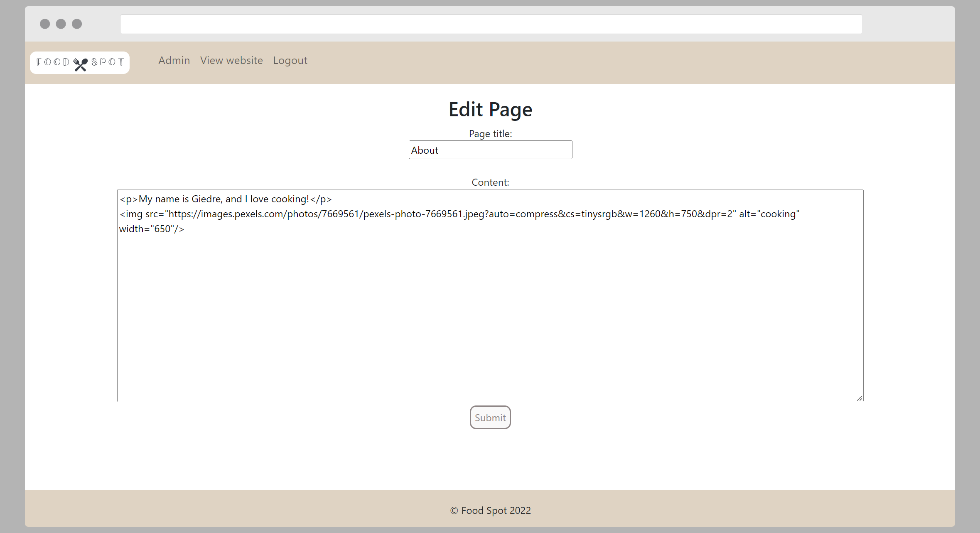Click the 'Page title:' label
This screenshot has width=980, height=533.
[490, 134]
